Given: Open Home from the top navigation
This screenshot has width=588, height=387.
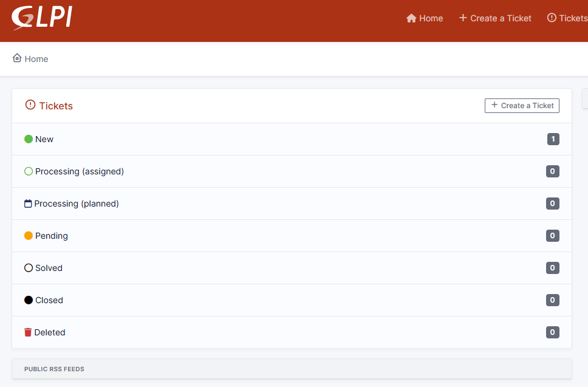Looking at the screenshot, I should (425, 18).
